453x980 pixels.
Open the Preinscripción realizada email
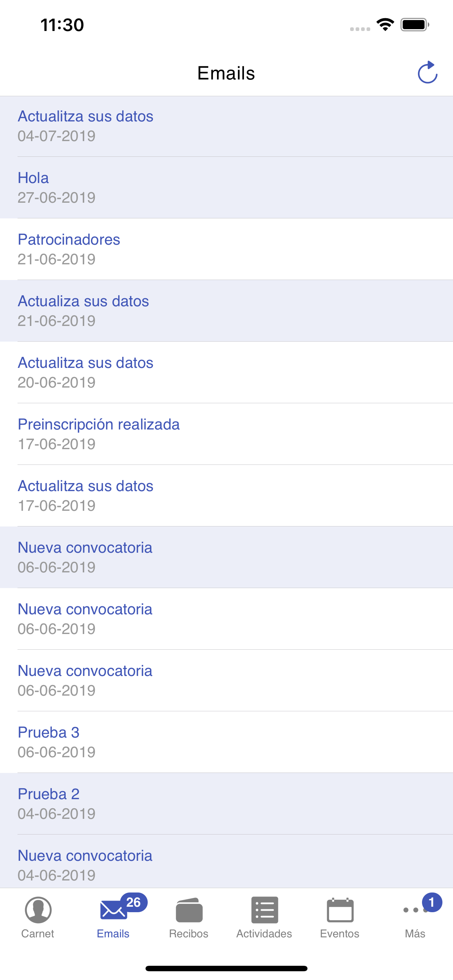click(226, 434)
